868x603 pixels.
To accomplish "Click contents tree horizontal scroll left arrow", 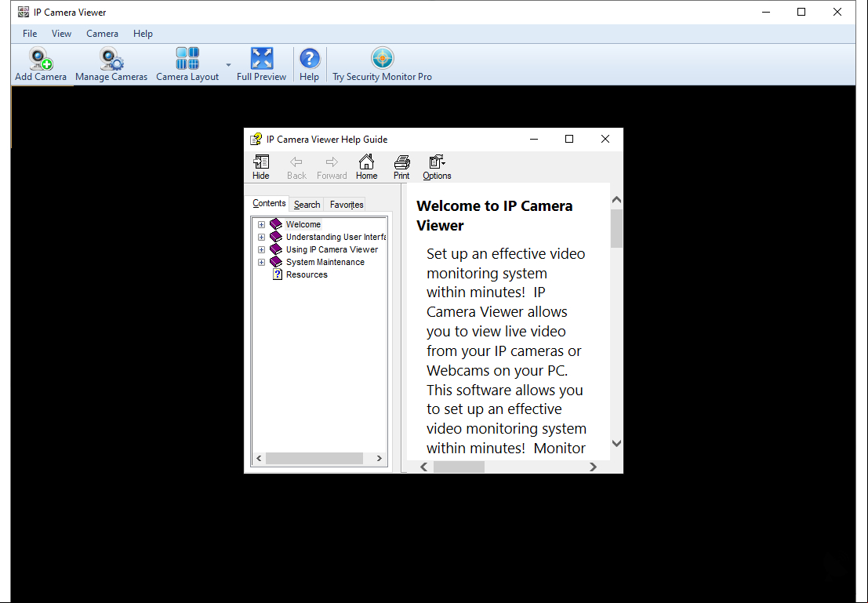I will click(259, 459).
